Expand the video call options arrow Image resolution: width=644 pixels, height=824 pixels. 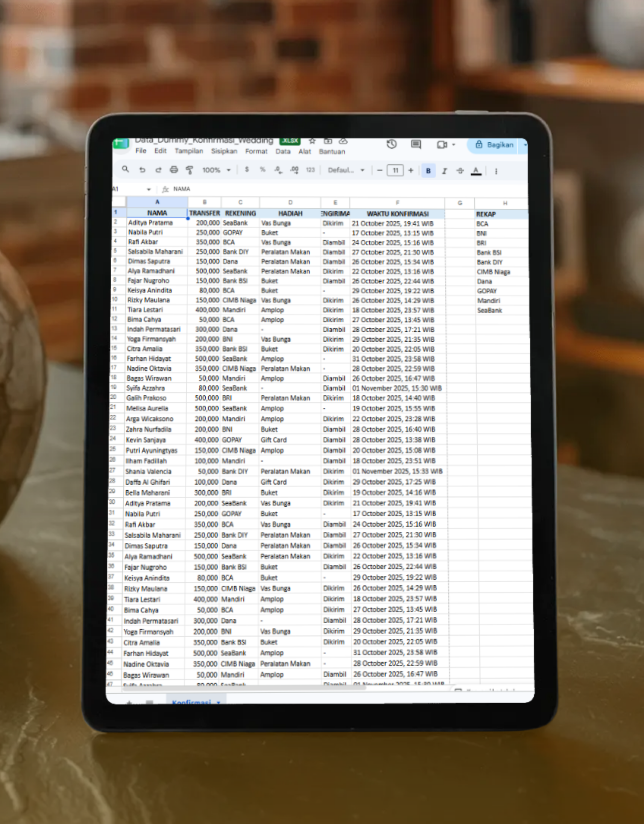pos(454,145)
